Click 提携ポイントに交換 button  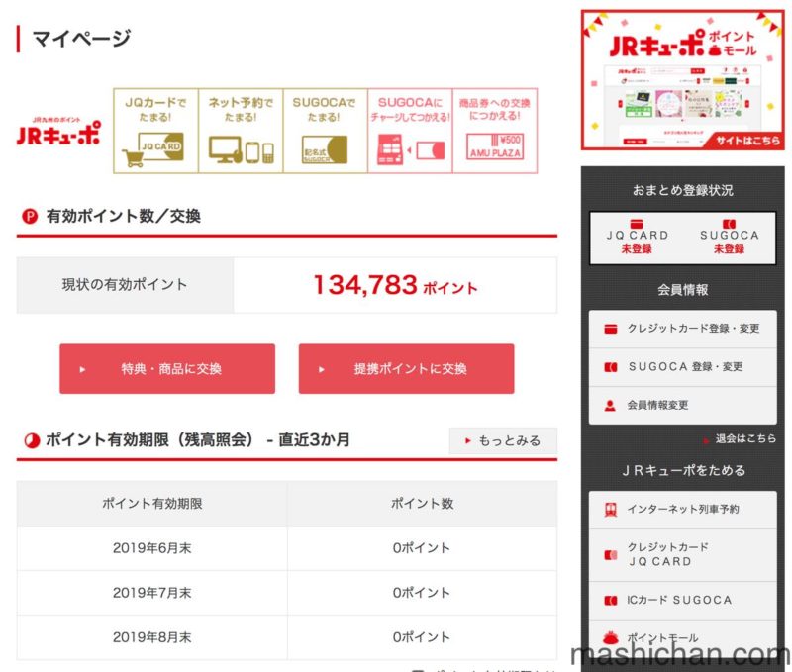click(x=407, y=369)
